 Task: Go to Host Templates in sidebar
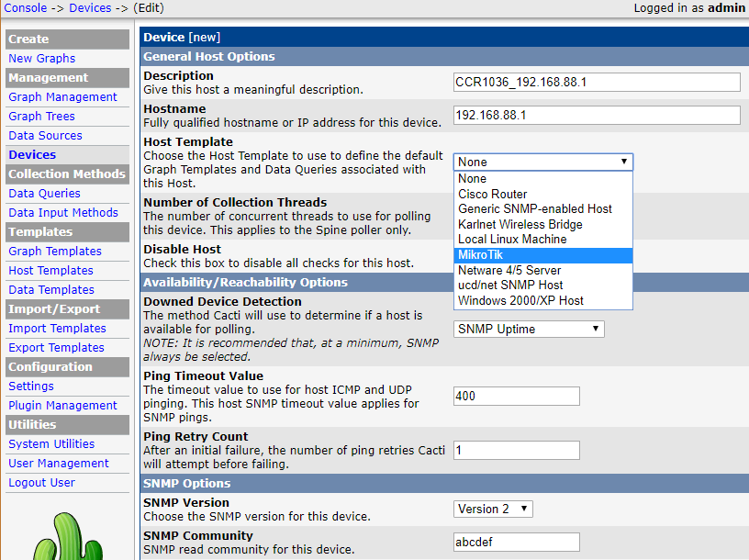click(50, 270)
